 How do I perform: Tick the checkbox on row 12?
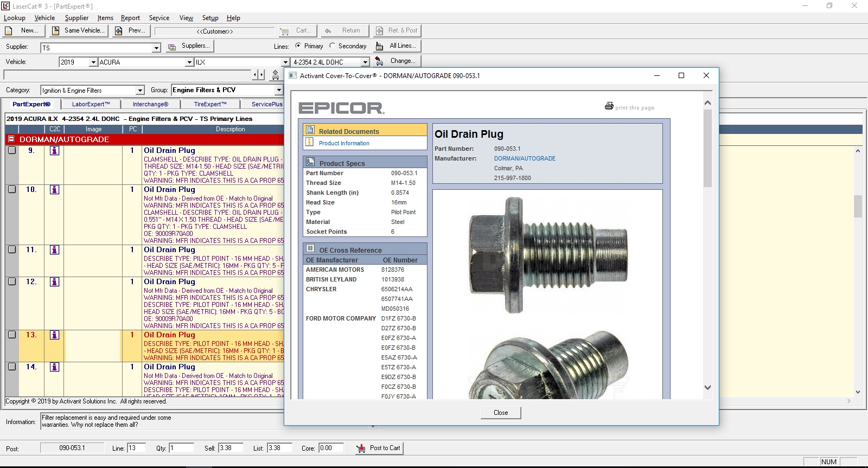click(x=12, y=282)
